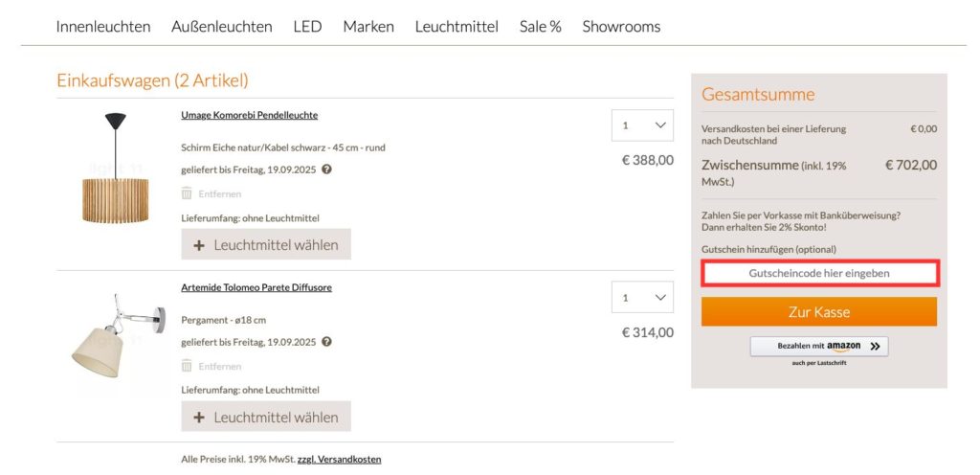Proceed with Zur Kasse button

pos(819,312)
